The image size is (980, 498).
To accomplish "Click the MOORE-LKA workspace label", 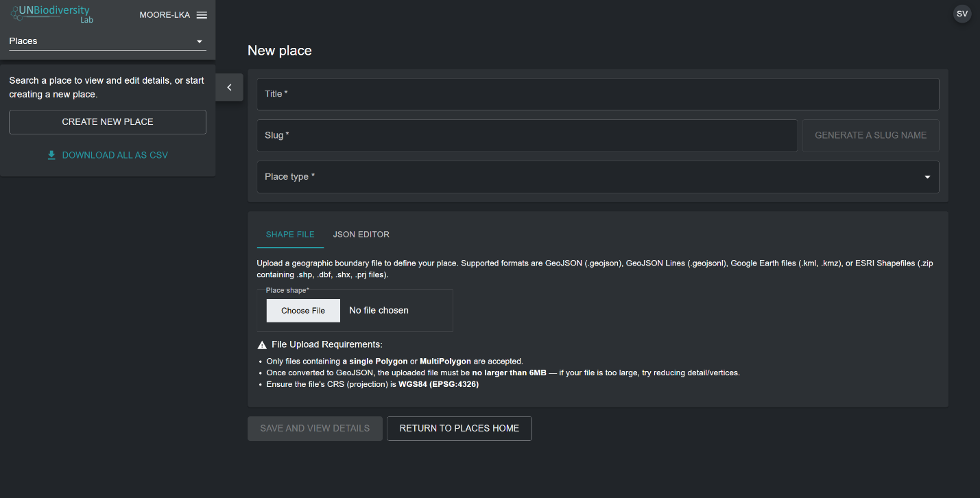I will (165, 15).
